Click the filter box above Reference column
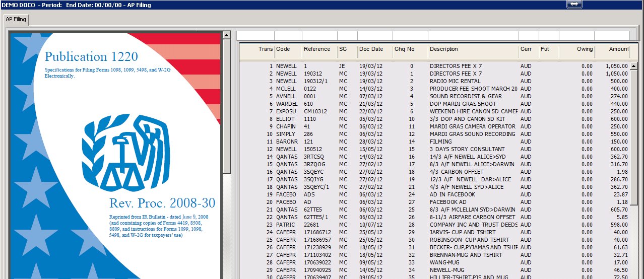 320,36
